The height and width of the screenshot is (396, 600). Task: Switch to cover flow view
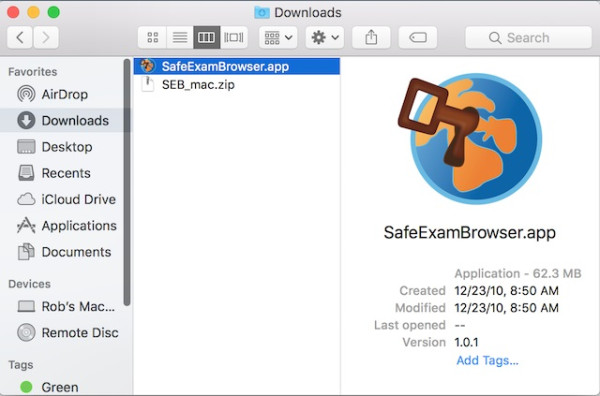point(234,37)
